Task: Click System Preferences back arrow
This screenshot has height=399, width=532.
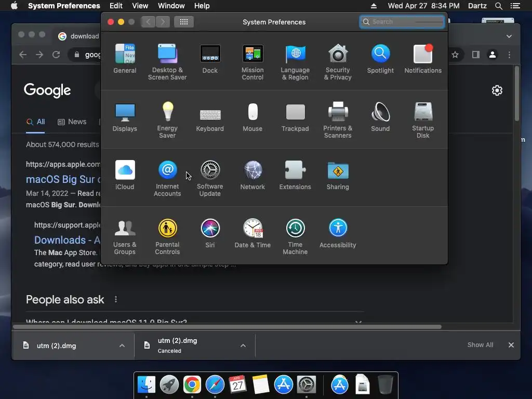Action: pos(148,22)
